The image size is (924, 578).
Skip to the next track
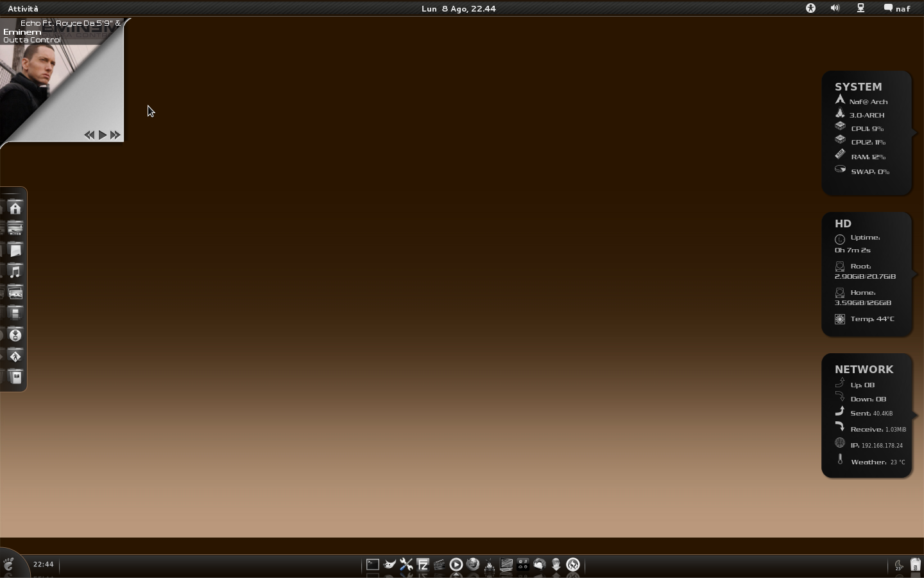[x=116, y=135]
